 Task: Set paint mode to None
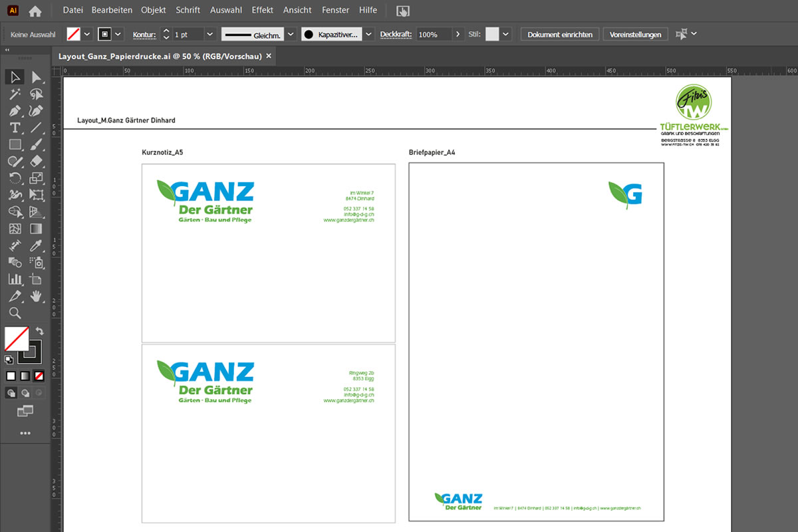39,376
